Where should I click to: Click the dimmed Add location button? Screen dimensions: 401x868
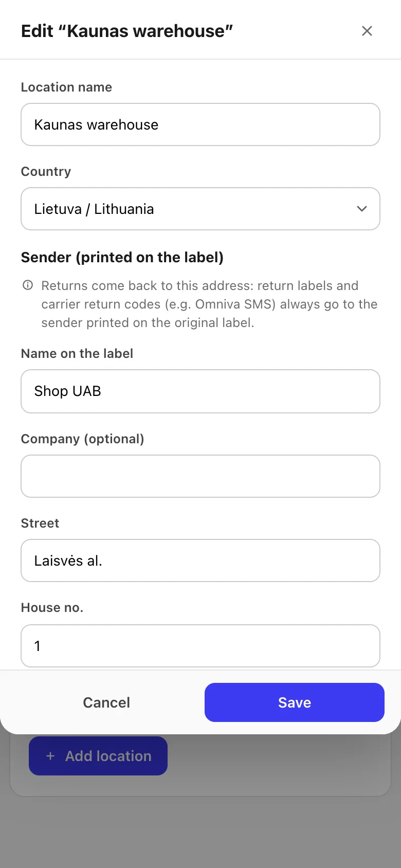(x=98, y=756)
